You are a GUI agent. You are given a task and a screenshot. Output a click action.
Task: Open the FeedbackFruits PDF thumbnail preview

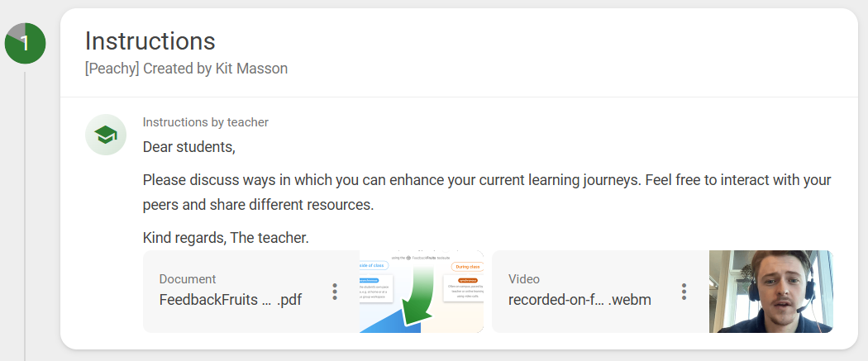[421, 292]
